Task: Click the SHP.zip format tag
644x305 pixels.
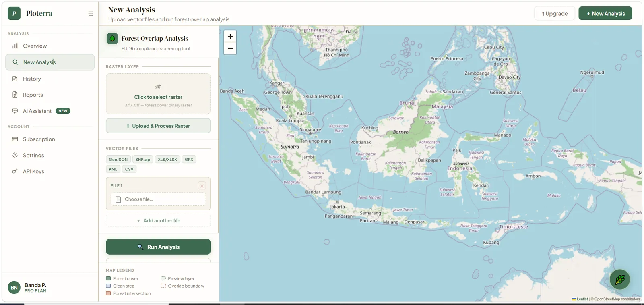Action: [x=143, y=160]
